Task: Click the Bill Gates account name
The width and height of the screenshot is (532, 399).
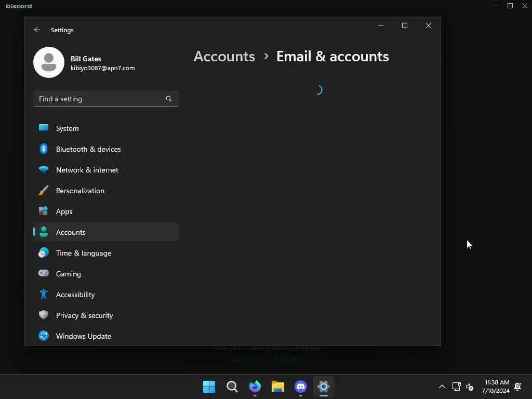Action: [86, 59]
